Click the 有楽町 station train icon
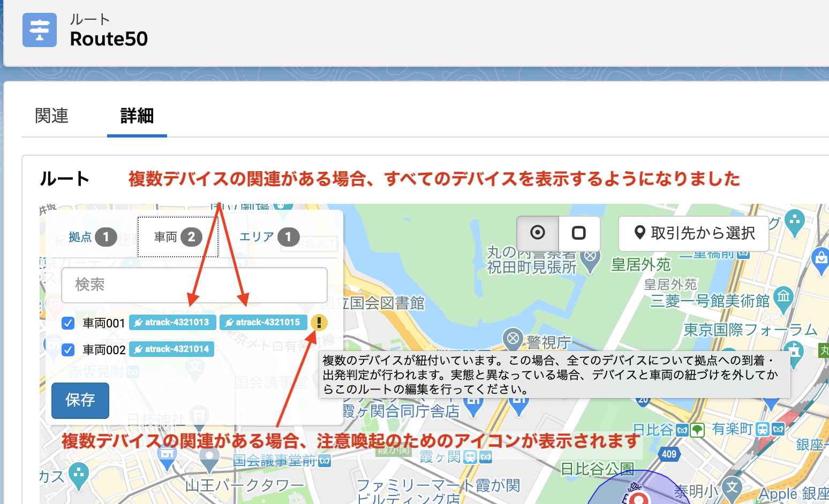 pyautogui.click(x=763, y=429)
